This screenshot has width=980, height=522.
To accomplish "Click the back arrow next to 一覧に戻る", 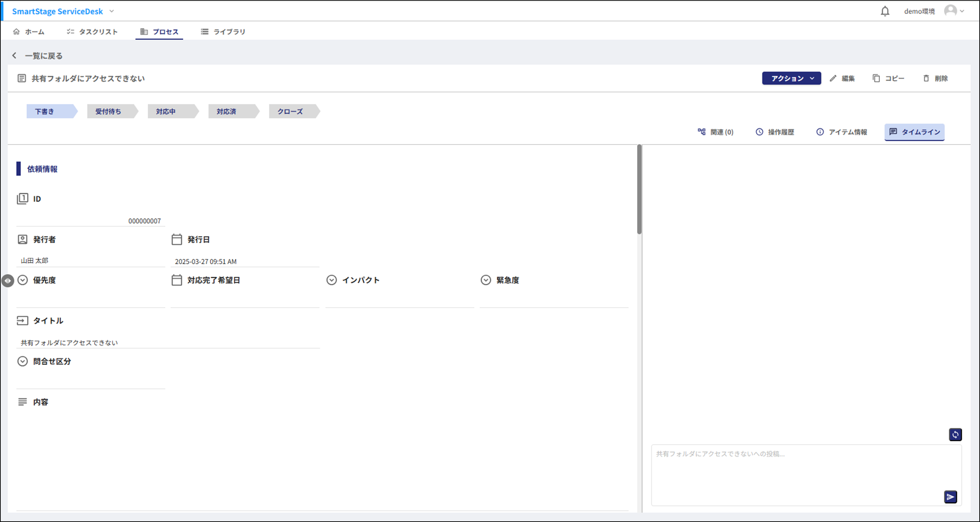I will point(15,55).
